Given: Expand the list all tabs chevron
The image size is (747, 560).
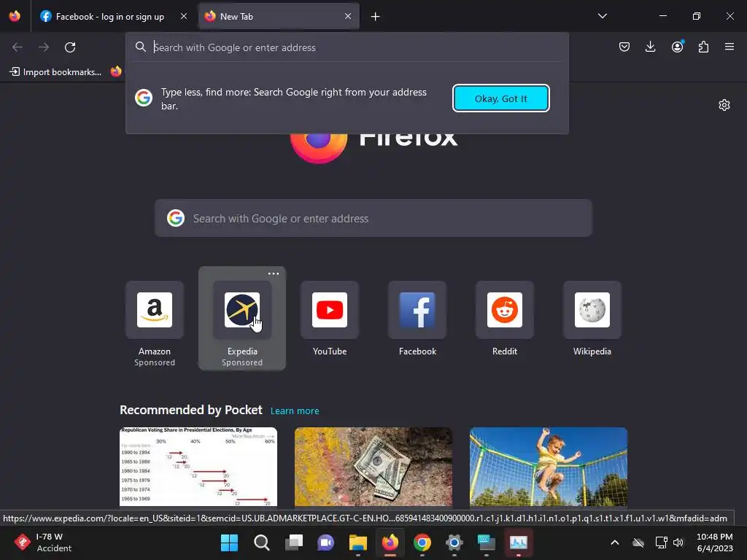Looking at the screenshot, I should [602, 16].
